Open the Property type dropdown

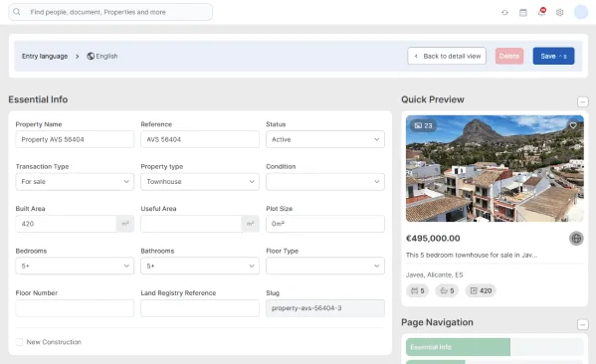pyautogui.click(x=200, y=182)
